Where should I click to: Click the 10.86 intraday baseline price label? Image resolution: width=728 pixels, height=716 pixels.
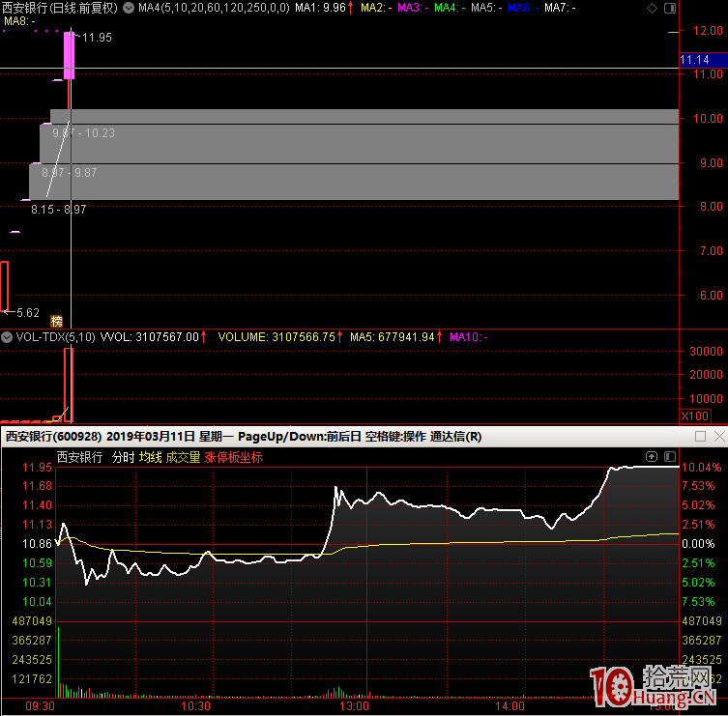pos(37,543)
